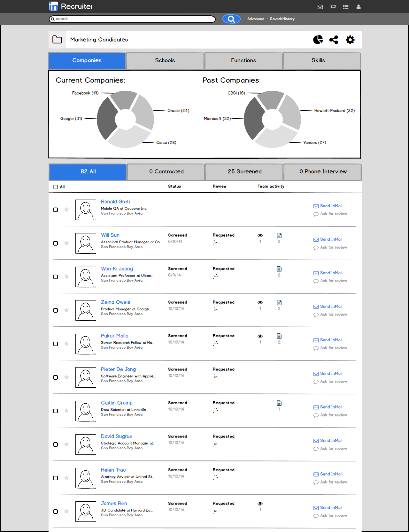Click notes document icon for Won-Ki Jeong

coord(279,269)
